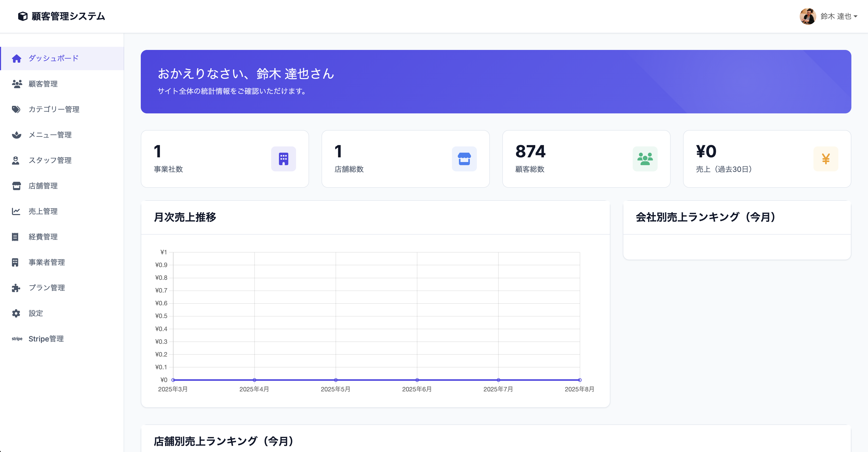Select the stripe icon next to Stripe管理
The image size is (868, 452).
tap(17, 339)
